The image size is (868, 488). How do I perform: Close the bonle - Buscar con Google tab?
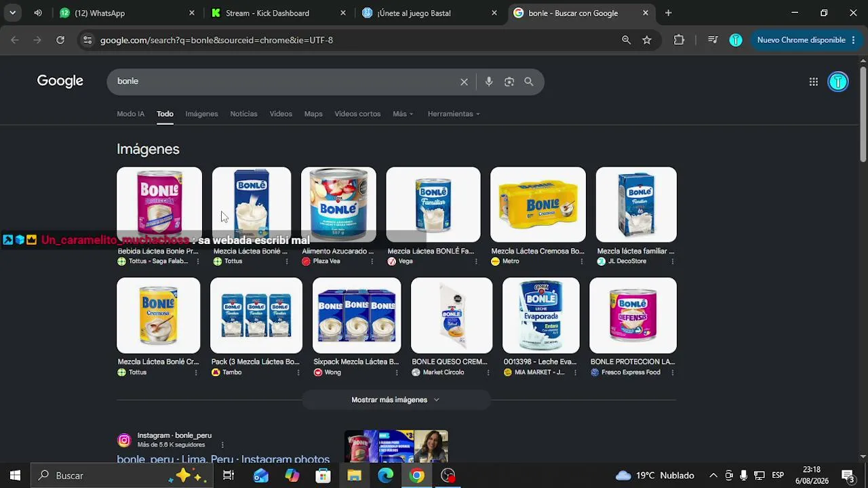[x=646, y=13]
